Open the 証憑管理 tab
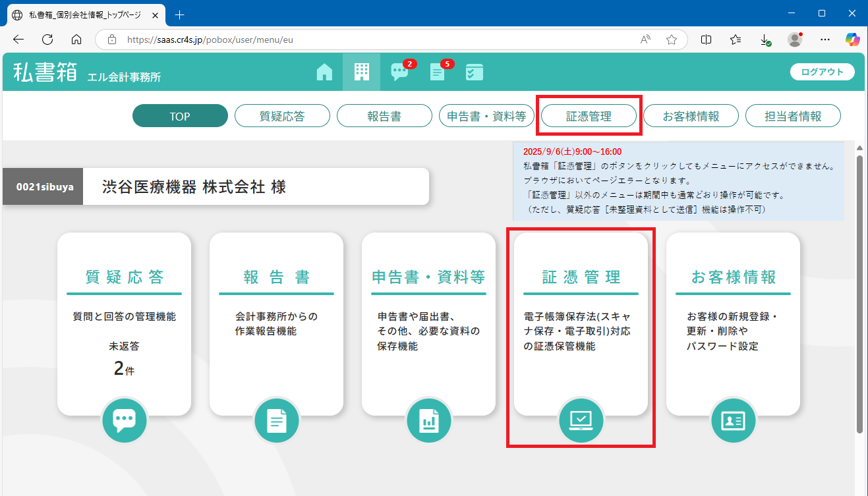The width and height of the screenshot is (868, 496). [x=589, y=116]
